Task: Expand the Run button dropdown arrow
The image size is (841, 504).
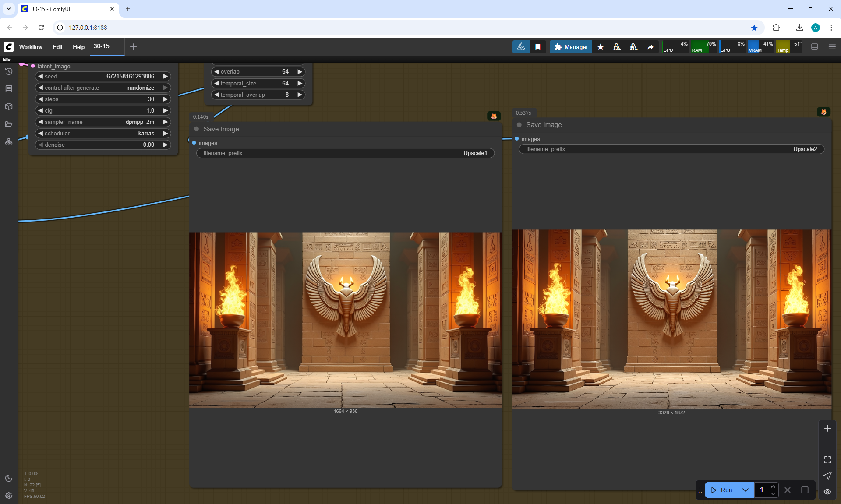Action: tap(746, 490)
